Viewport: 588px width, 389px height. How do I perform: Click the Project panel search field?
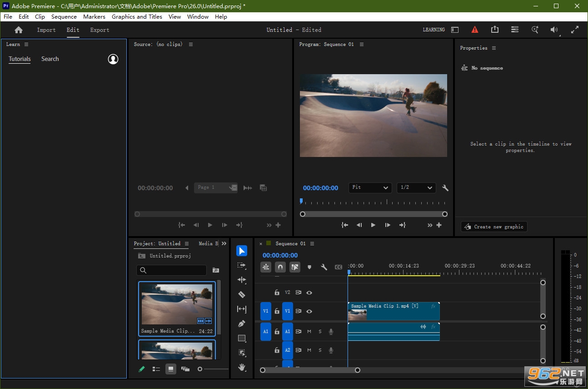172,270
